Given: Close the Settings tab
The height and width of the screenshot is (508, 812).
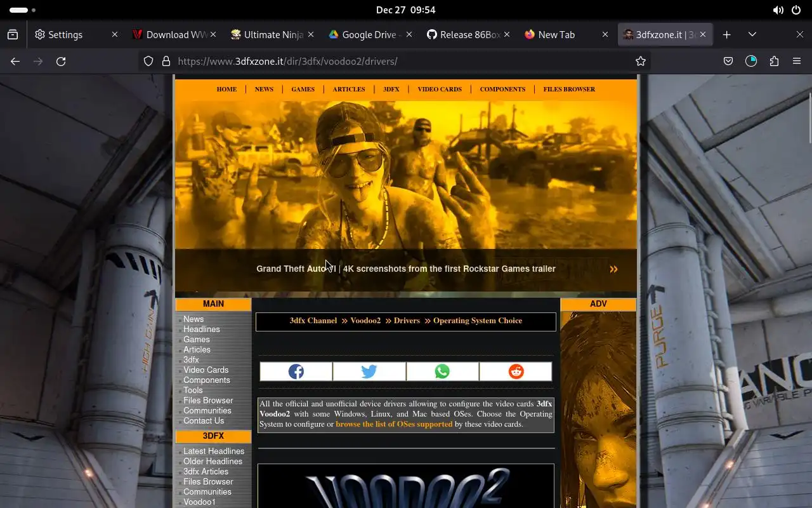Looking at the screenshot, I should (114, 34).
